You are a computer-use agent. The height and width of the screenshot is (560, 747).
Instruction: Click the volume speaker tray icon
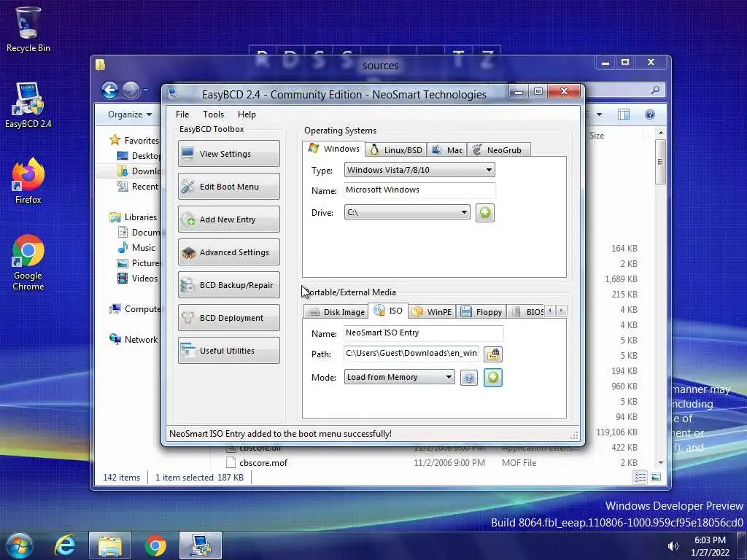tap(673, 546)
